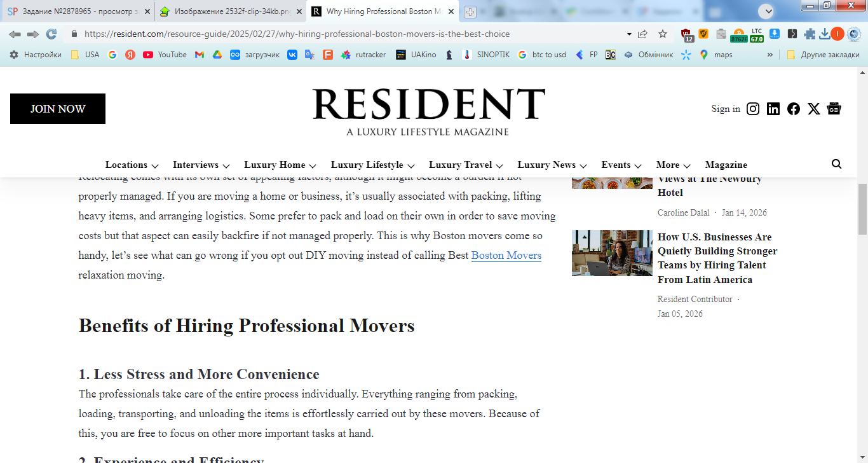Open the Gmail bookmark icon

pyautogui.click(x=200, y=55)
